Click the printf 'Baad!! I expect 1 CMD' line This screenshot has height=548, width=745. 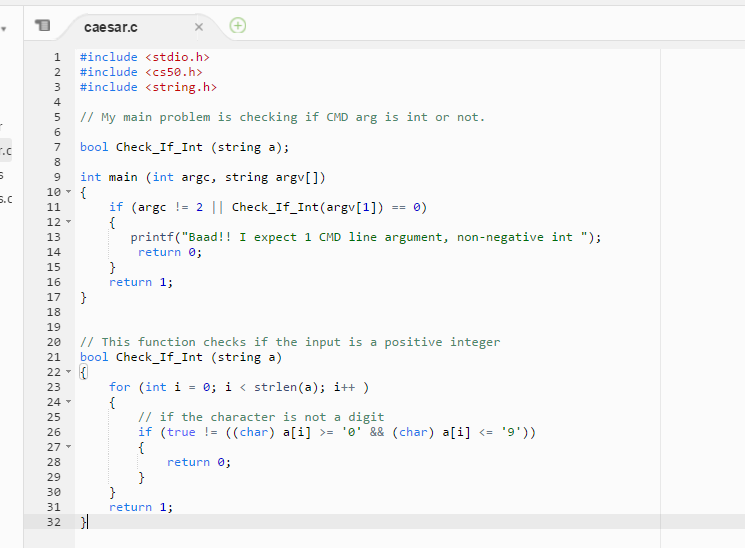coord(366,237)
